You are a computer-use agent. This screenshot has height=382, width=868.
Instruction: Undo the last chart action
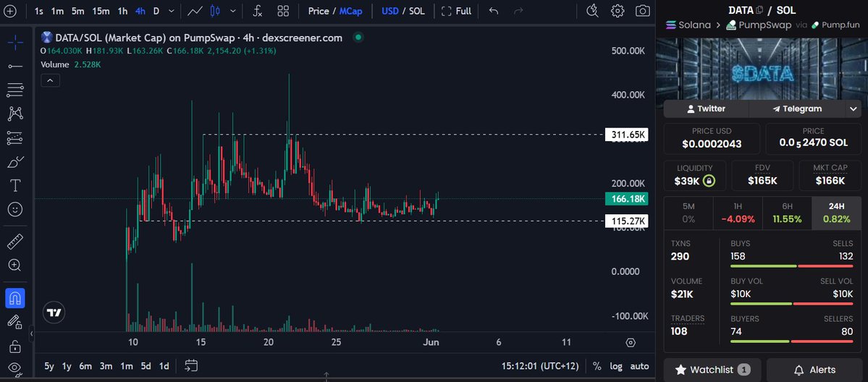[x=494, y=11]
